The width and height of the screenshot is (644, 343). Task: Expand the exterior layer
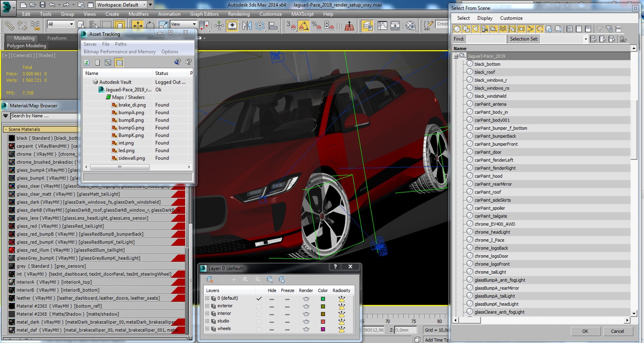(x=207, y=306)
